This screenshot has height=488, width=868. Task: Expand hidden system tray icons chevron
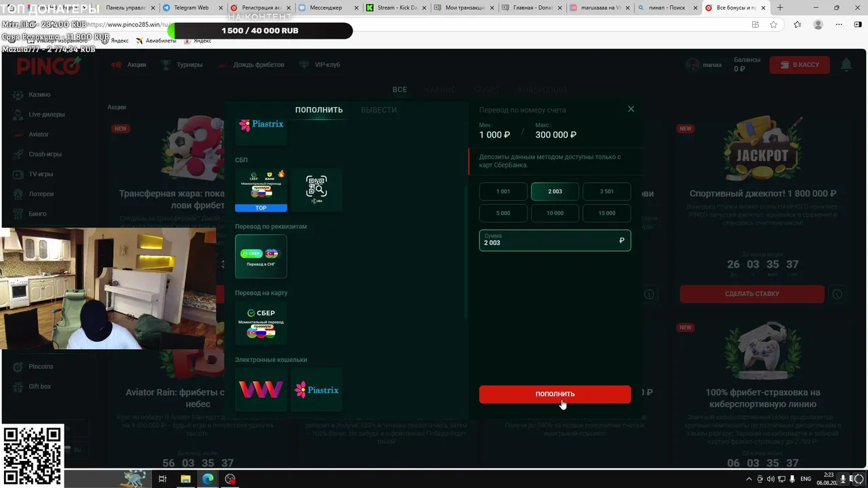pyautogui.click(x=749, y=479)
